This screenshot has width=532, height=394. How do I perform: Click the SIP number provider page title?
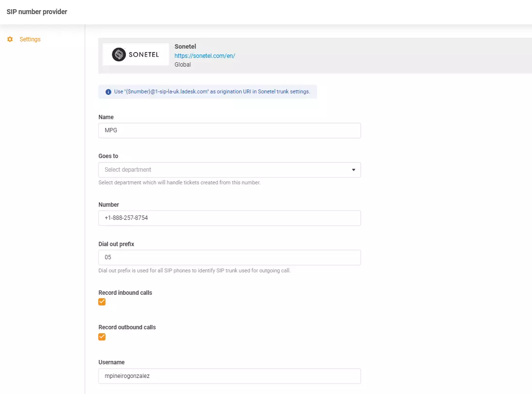(37, 12)
